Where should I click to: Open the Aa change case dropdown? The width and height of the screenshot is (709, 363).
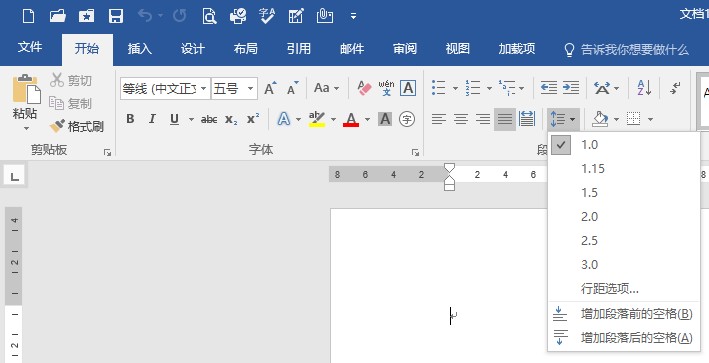[x=326, y=88]
